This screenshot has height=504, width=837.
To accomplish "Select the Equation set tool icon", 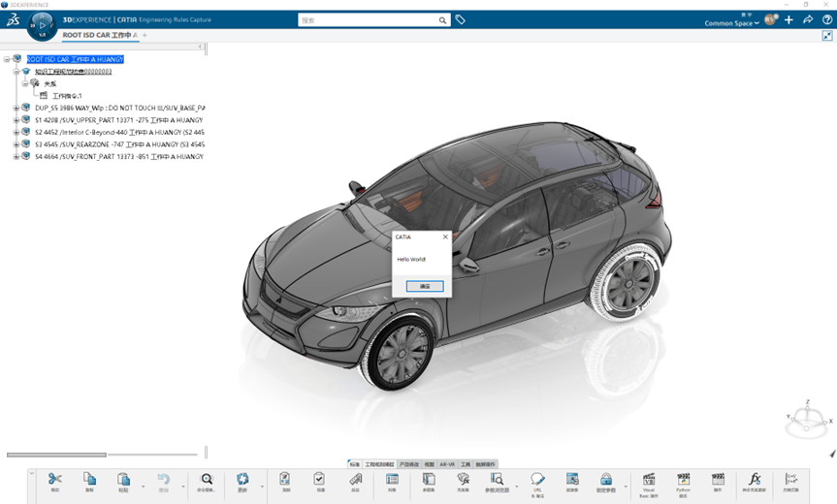I will (790, 479).
